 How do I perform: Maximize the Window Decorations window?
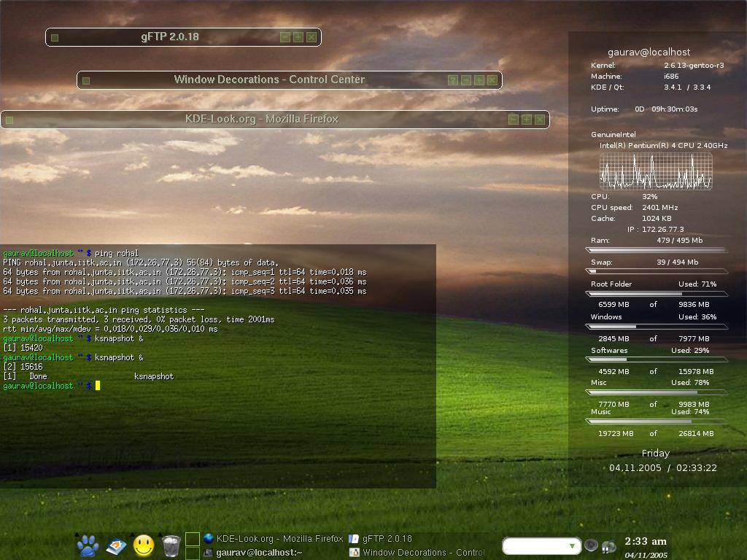(x=479, y=80)
